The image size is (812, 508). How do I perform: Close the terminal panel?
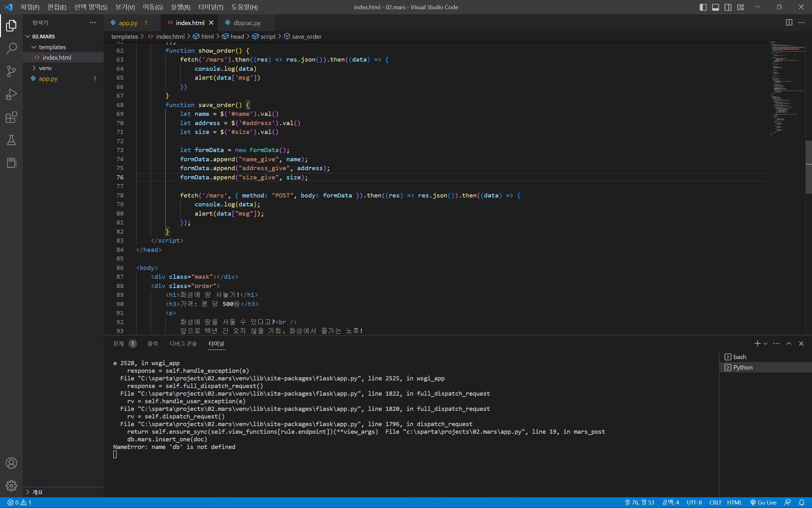801,343
